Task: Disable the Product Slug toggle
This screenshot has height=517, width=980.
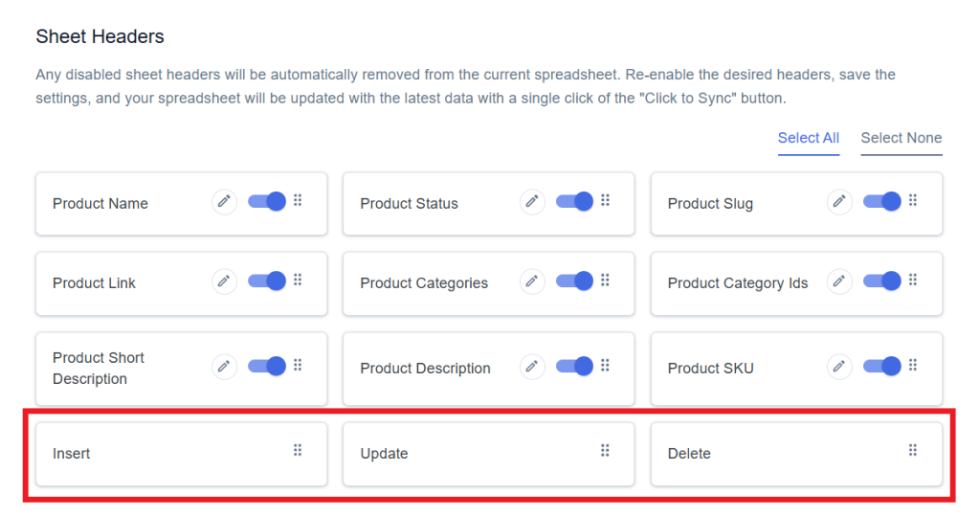Action: 881,201
